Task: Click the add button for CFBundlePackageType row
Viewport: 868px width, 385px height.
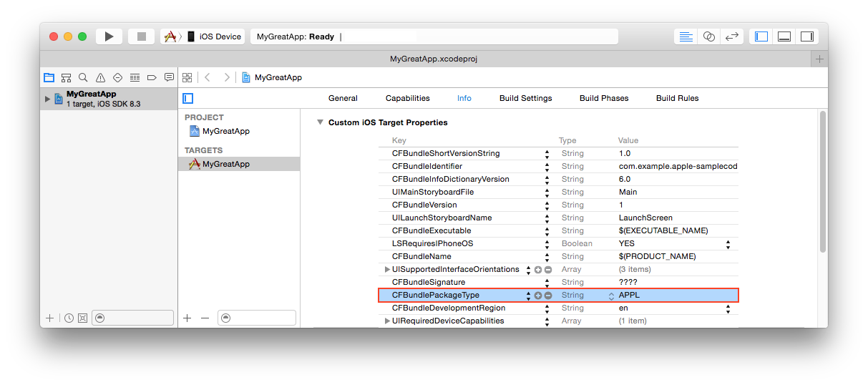Action: pyautogui.click(x=538, y=296)
